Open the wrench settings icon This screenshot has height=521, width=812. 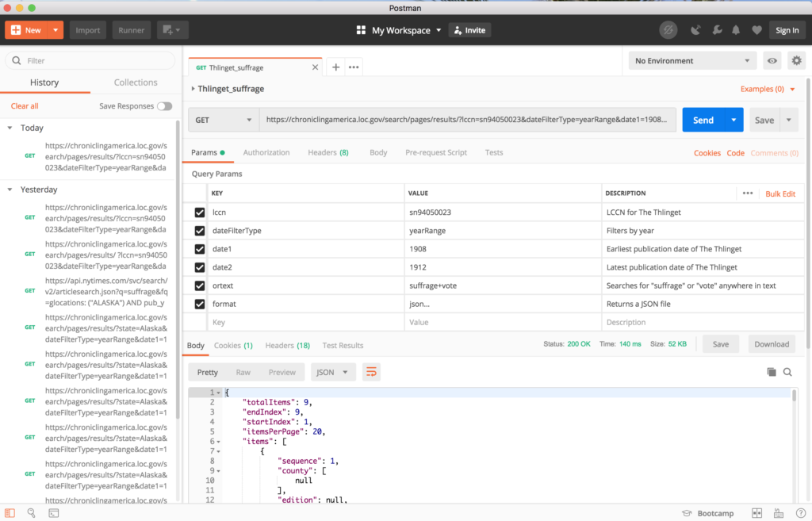(x=717, y=30)
